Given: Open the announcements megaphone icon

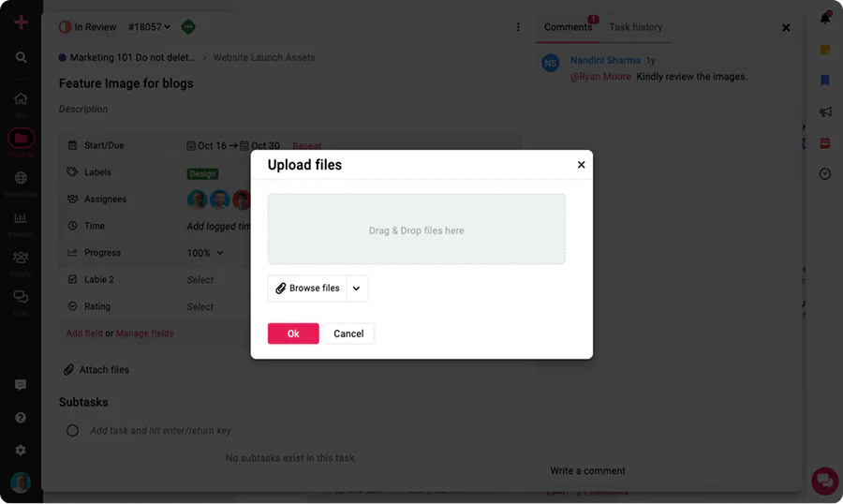Looking at the screenshot, I should coord(825,111).
